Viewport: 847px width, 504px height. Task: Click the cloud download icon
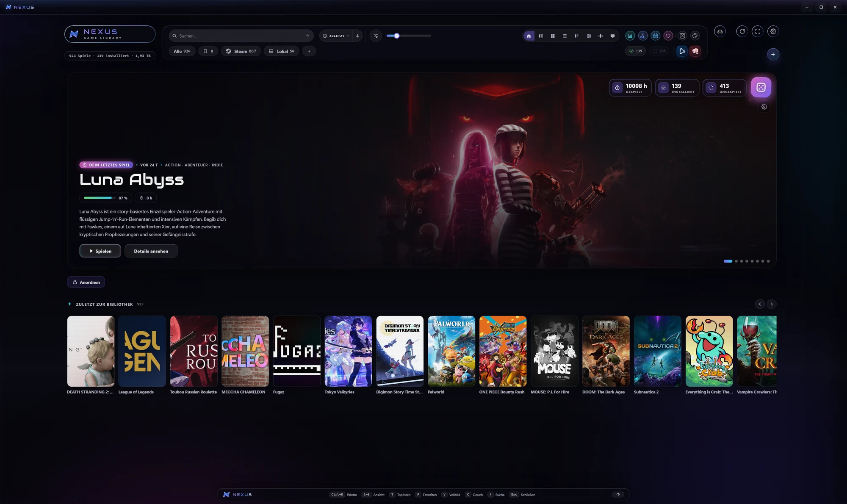[x=720, y=31]
